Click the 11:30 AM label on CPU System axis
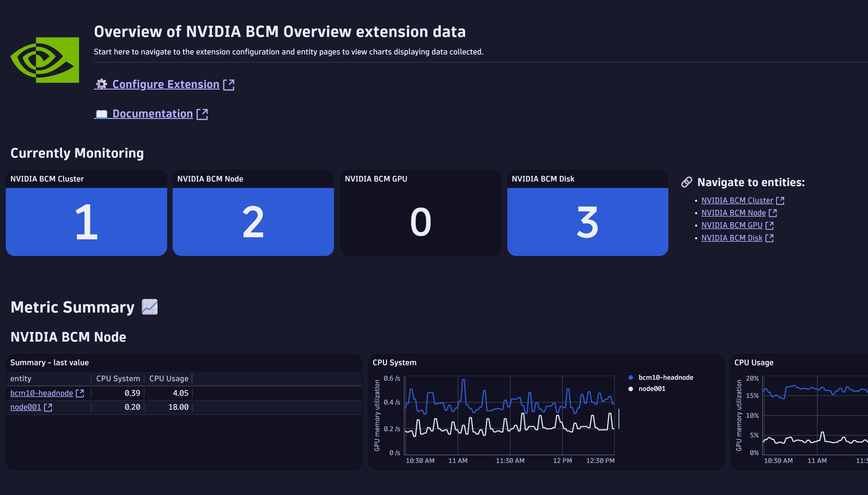Screen dimensions: 868x495 point(510,461)
